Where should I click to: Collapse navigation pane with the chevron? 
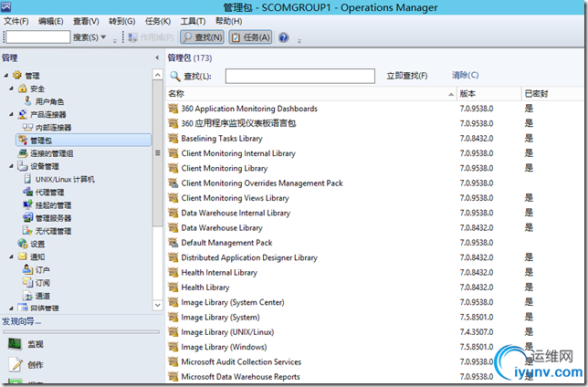pos(157,58)
